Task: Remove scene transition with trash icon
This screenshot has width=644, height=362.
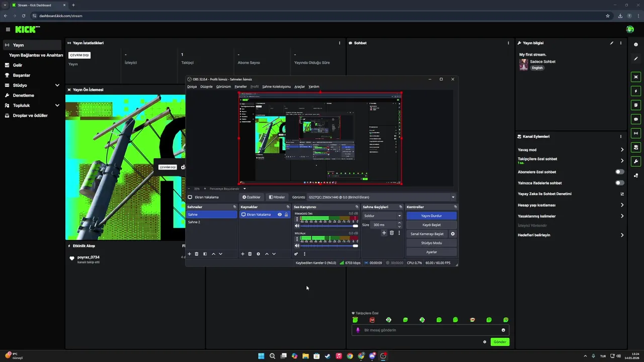Action: (x=392, y=233)
